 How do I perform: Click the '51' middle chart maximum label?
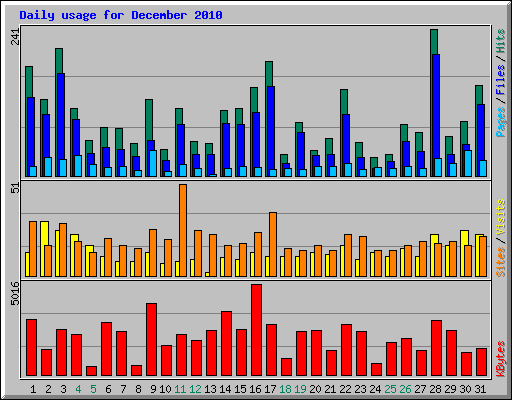click(15, 188)
